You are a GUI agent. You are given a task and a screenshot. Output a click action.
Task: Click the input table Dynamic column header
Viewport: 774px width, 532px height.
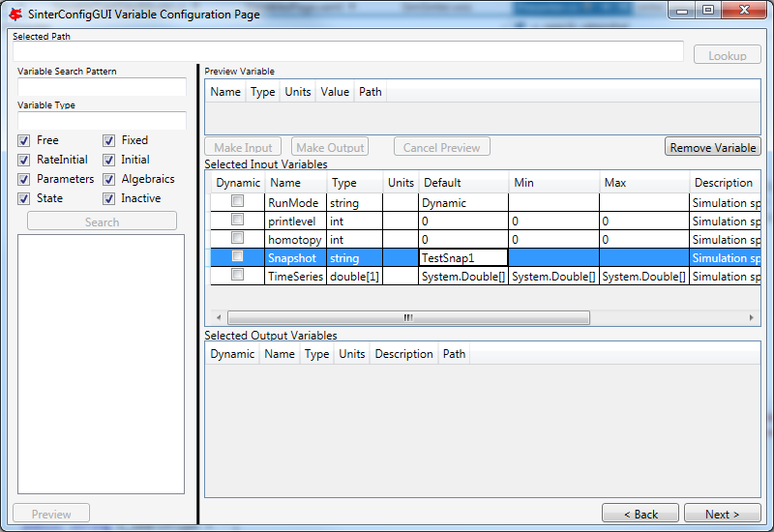click(238, 183)
